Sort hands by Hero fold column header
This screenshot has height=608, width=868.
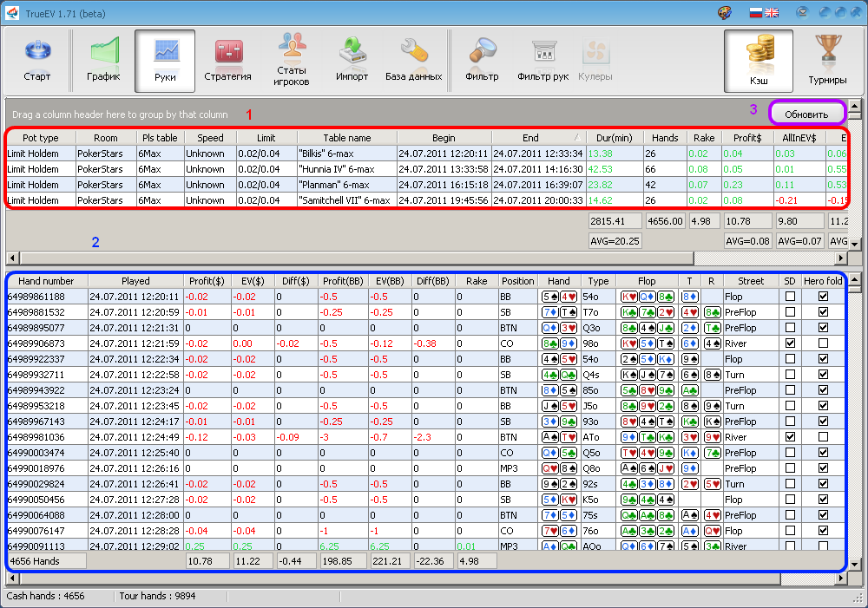click(823, 281)
